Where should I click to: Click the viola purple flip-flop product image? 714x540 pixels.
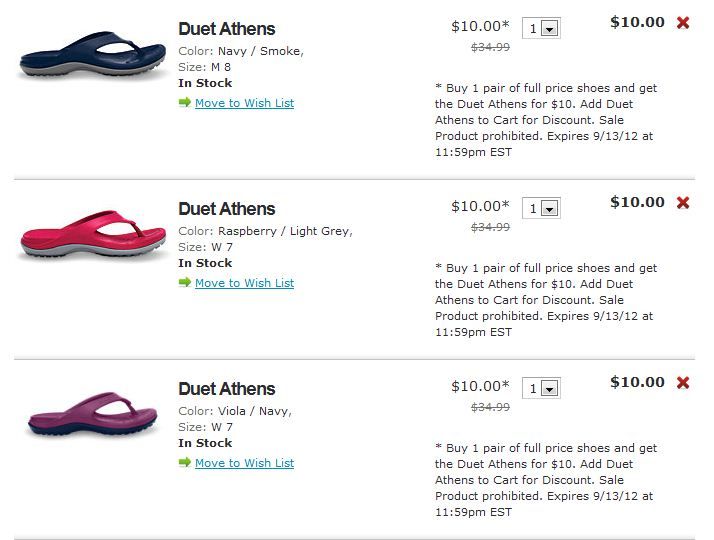pyautogui.click(x=91, y=415)
